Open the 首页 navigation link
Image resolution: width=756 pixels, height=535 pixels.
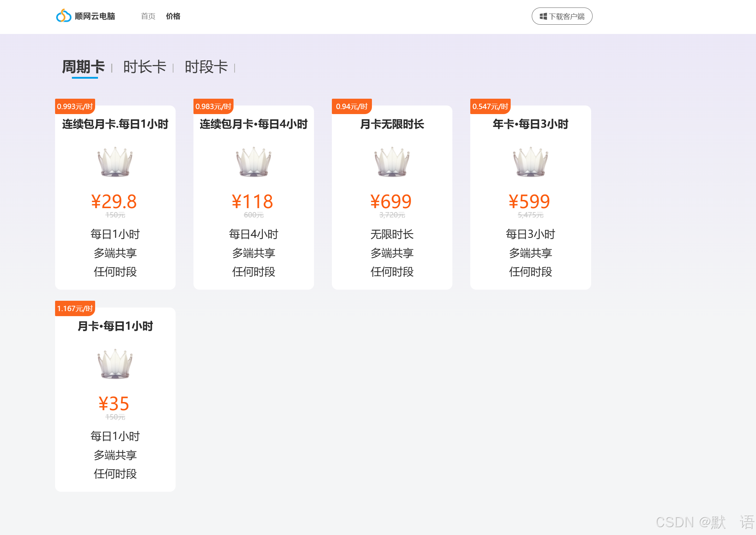148,16
